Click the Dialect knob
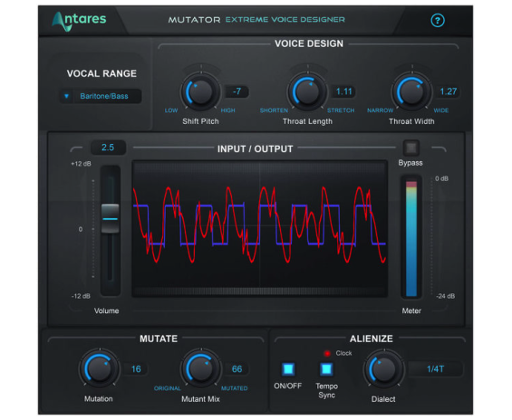 tap(383, 368)
